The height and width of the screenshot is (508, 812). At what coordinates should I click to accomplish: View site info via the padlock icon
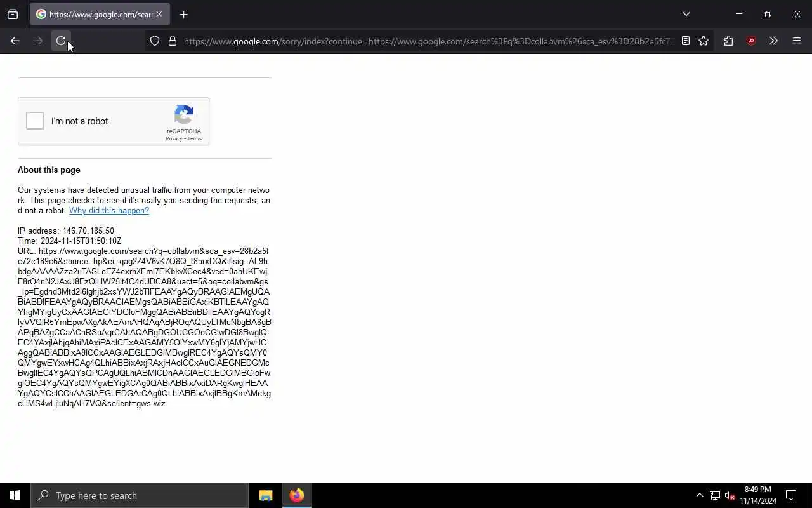click(x=173, y=41)
